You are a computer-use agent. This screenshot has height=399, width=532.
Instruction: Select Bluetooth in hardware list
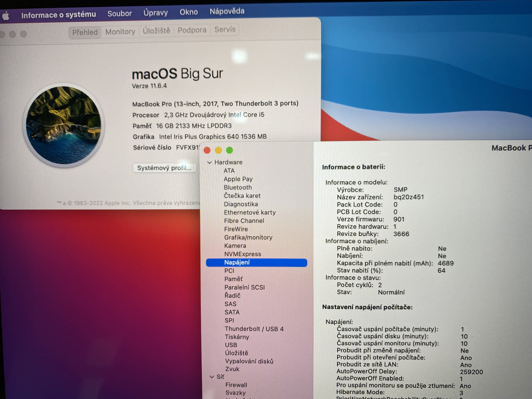point(238,187)
